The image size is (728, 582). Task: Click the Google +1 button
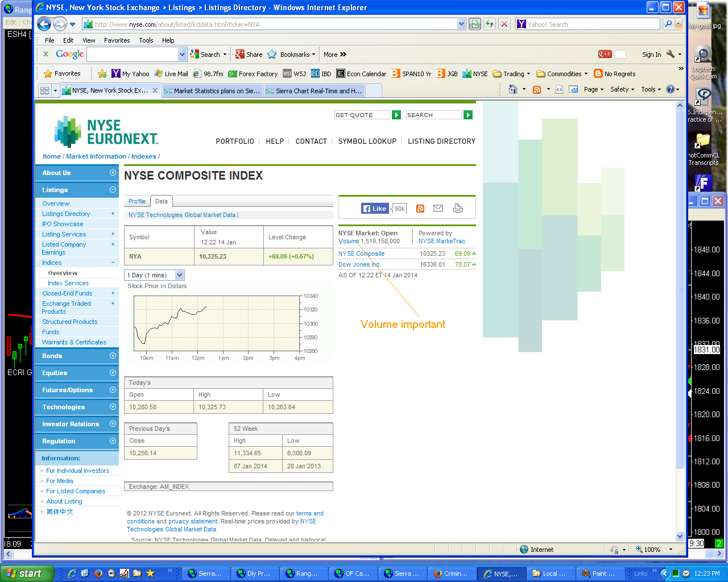tap(605, 55)
